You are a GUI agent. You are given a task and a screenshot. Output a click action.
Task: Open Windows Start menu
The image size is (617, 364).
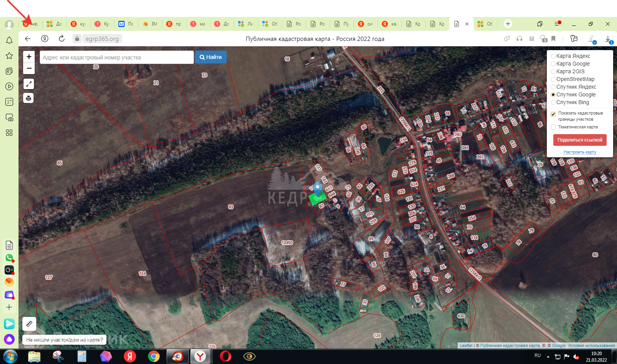(10, 356)
